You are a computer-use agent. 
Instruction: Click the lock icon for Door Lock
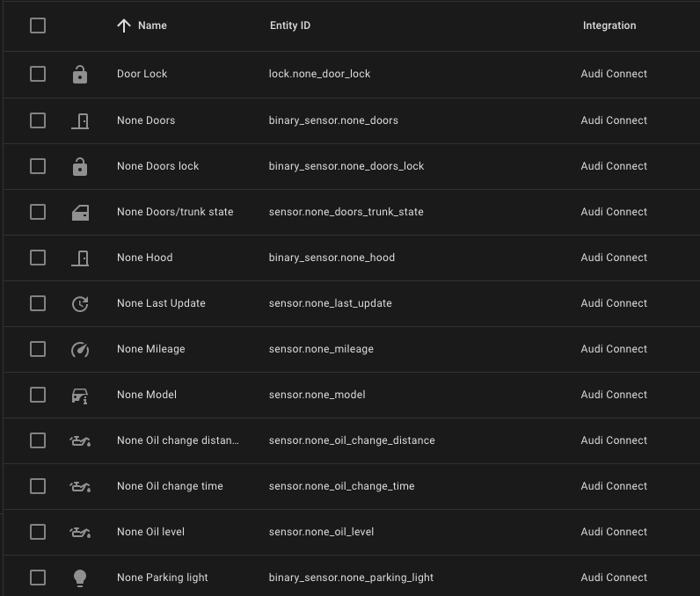click(x=80, y=74)
